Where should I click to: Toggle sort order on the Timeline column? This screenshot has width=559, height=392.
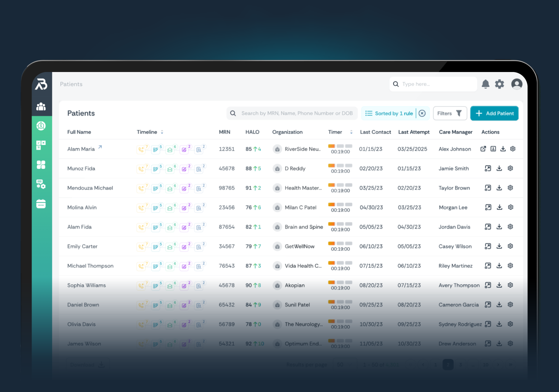click(162, 132)
